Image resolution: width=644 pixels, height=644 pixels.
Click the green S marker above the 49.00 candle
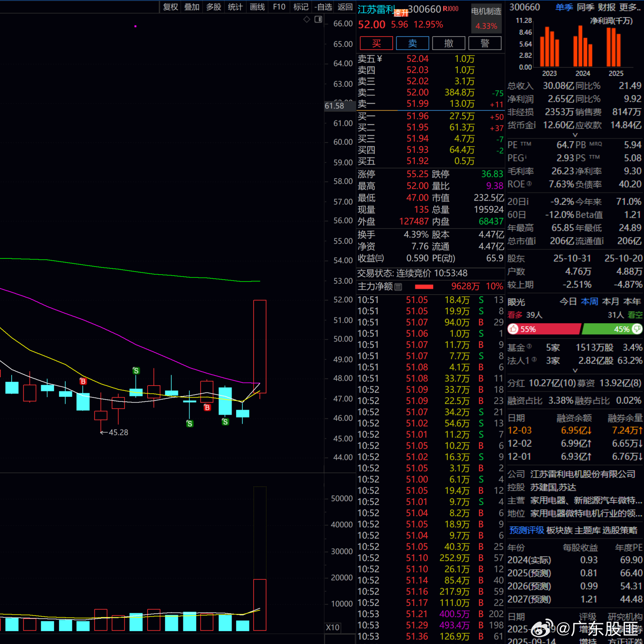tap(136, 371)
